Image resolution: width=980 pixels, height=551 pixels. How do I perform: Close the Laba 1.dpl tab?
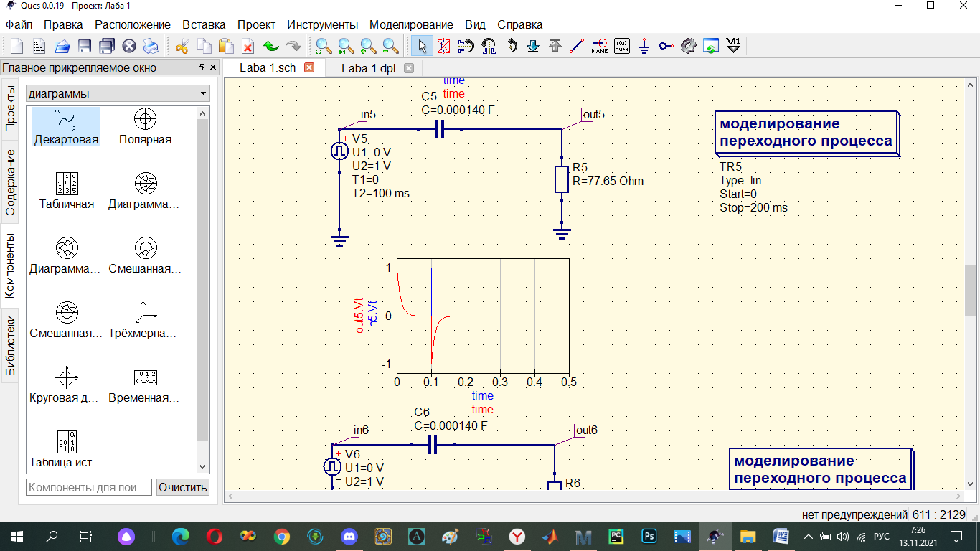click(x=409, y=68)
